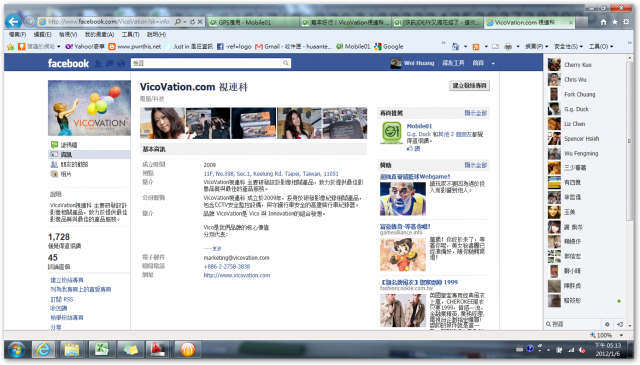Click the command bar home page icon
This screenshot has width=640, height=365.
tap(456, 47)
